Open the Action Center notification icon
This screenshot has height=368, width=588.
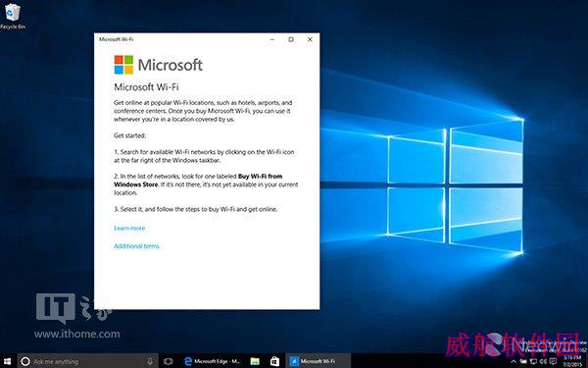coord(553,361)
